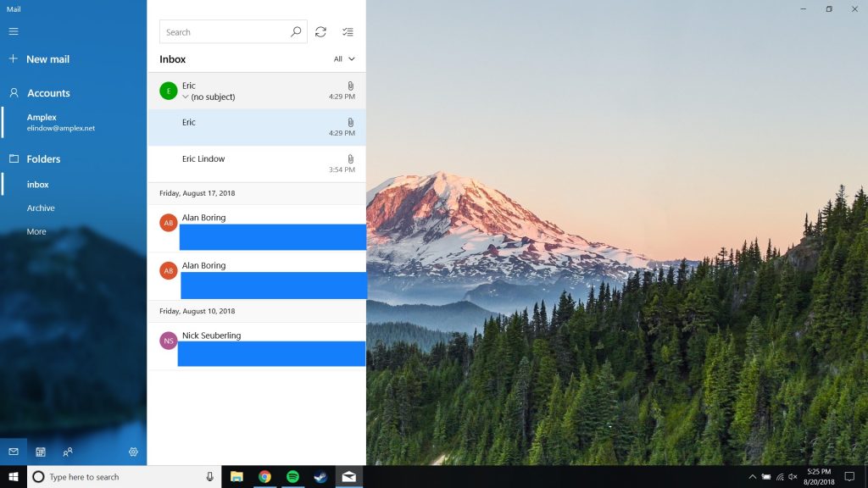Open the People app icon
This screenshot has height=488, width=868.
click(66, 452)
